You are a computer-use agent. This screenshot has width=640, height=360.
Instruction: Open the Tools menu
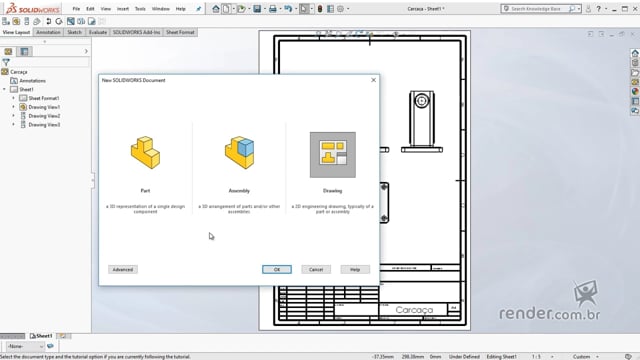[x=140, y=9]
